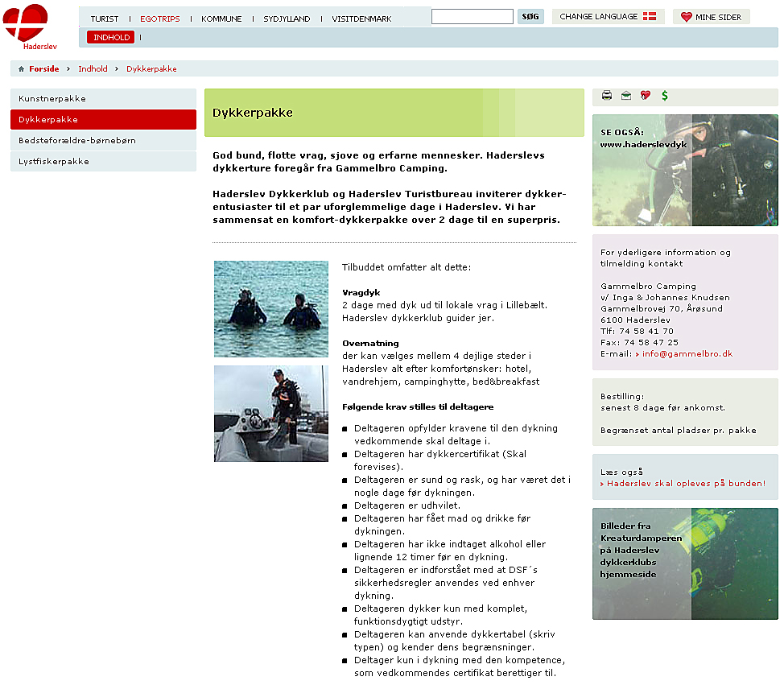Email info@gammelbro.dk link
Viewport: 784px width, 689px height.
(x=687, y=354)
